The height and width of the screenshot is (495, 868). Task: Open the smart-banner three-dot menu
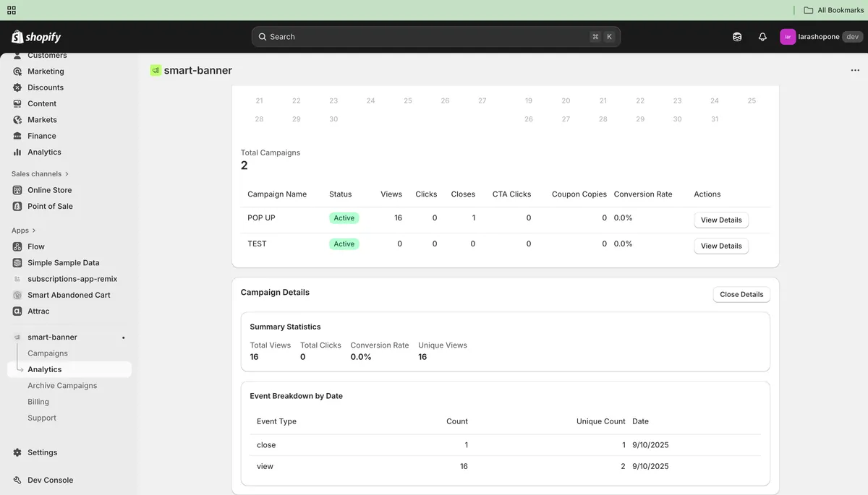855,71
